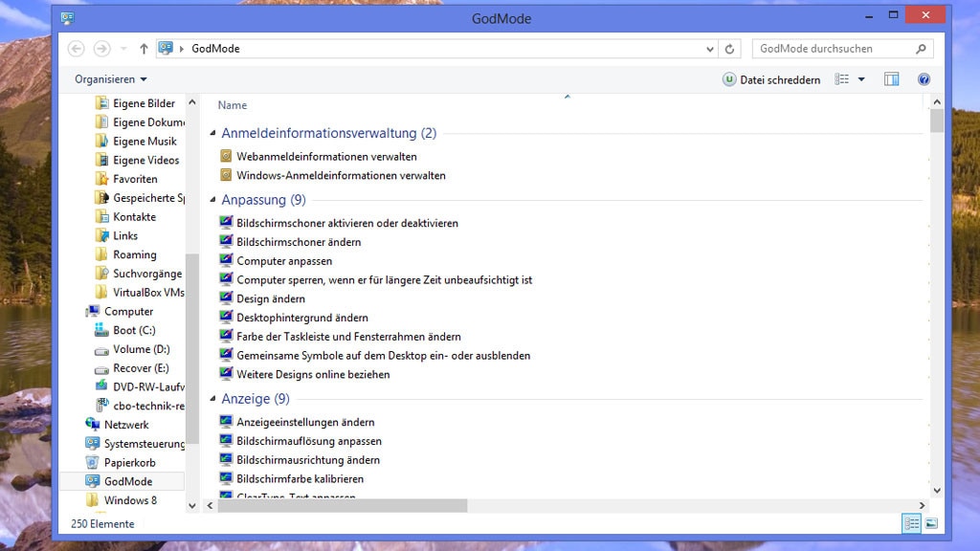The height and width of the screenshot is (551, 980).
Task: Select Gemeinsame Symbole auf dem Desktop entry
Action: pyautogui.click(x=375, y=356)
